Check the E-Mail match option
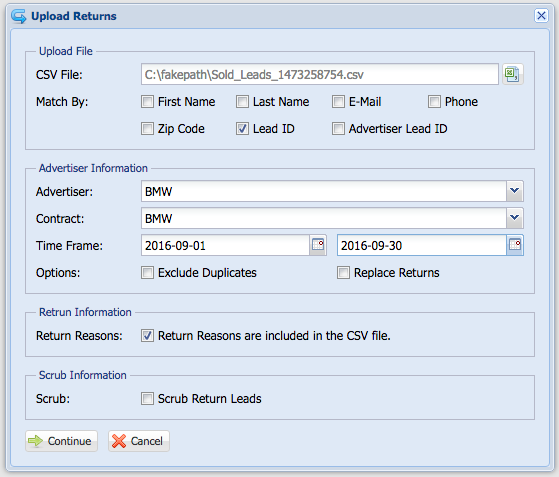559x477 pixels. pyautogui.click(x=338, y=102)
